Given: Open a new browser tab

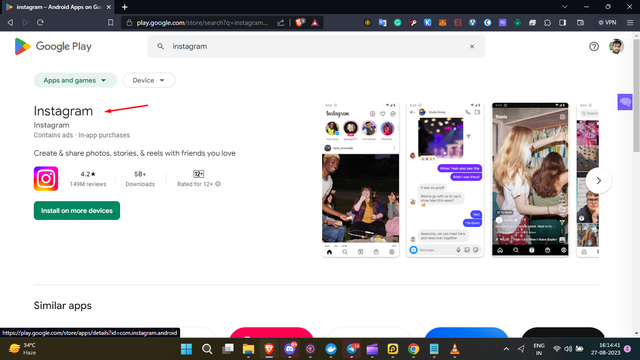Looking at the screenshot, I should (124, 7).
